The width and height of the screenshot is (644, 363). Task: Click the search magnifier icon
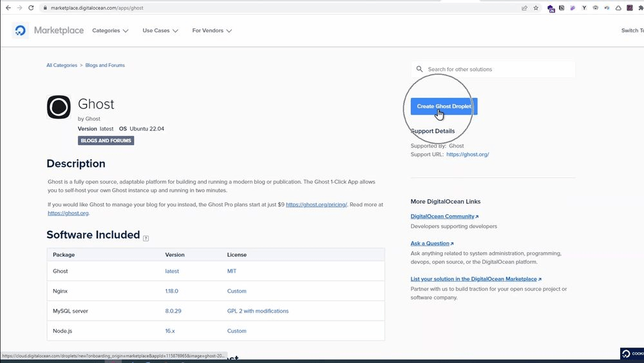coord(419,69)
